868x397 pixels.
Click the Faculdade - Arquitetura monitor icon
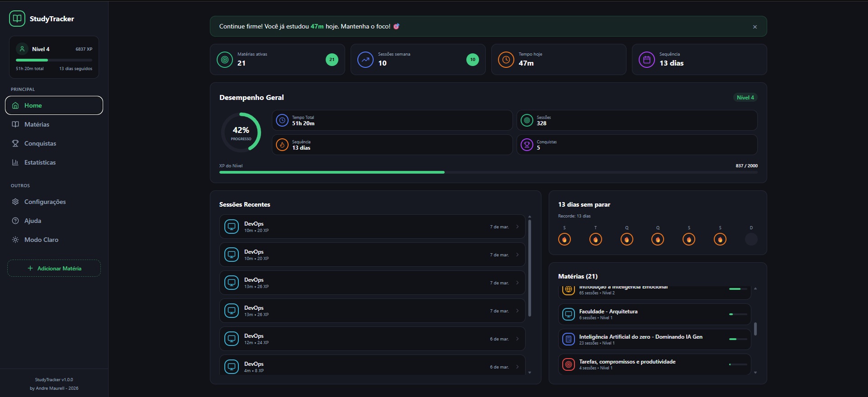(x=569, y=314)
